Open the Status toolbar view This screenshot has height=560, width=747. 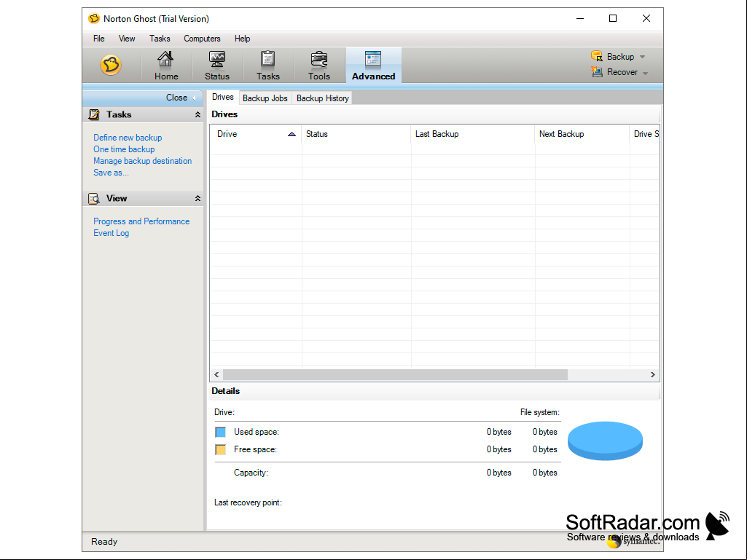pos(216,66)
